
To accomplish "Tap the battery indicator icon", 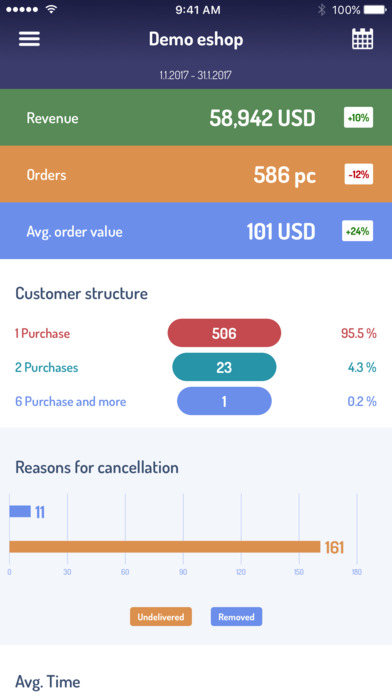I will [x=375, y=10].
